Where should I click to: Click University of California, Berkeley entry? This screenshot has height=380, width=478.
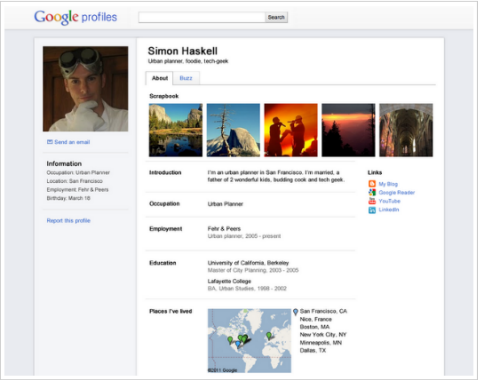click(x=248, y=263)
